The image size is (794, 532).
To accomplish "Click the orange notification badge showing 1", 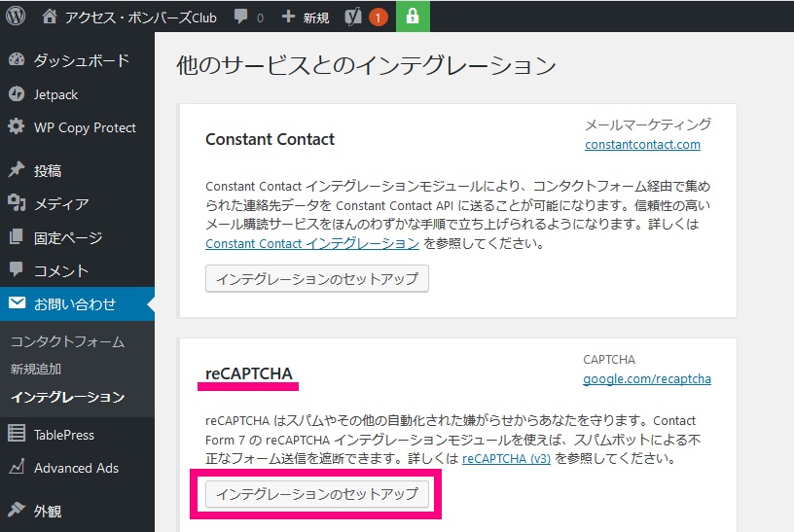I will 378,18.
